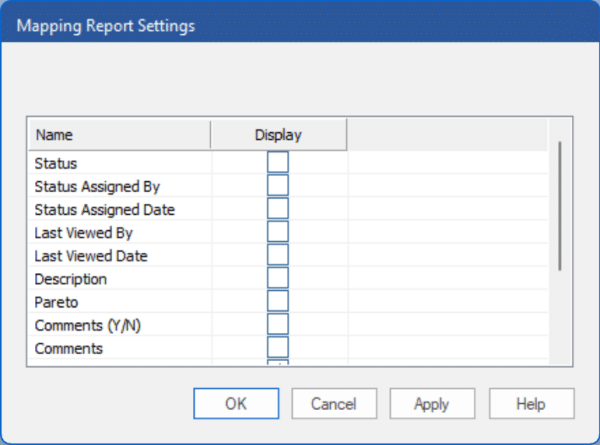Sort by the Name column header

[x=119, y=135]
